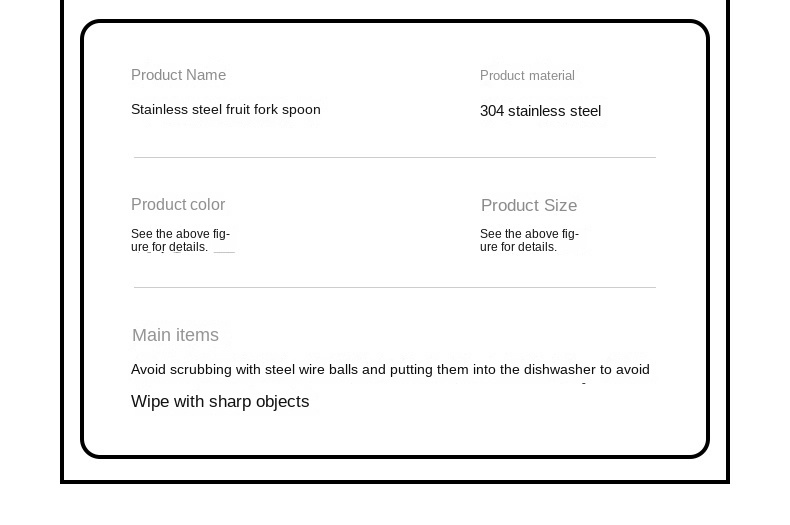The image size is (790, 525).
Task: Click the divider line below Product Name section
Action: pos(394,157)
